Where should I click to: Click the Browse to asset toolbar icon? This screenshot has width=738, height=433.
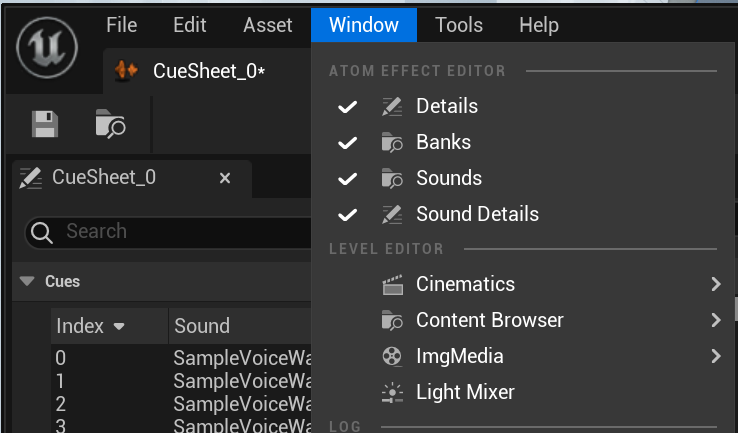pos(110,124)
